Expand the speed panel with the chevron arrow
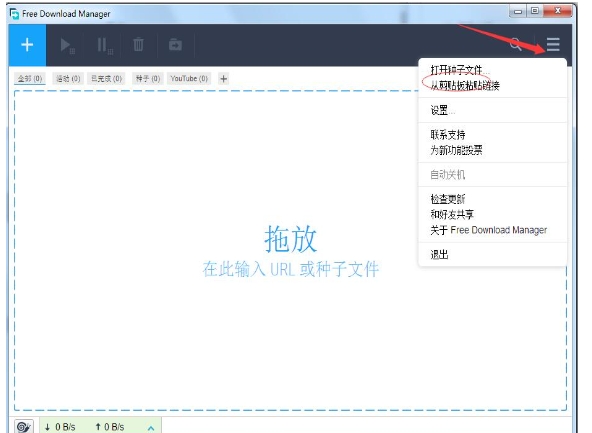Screen dimensions: 592x433 (151, 428)
